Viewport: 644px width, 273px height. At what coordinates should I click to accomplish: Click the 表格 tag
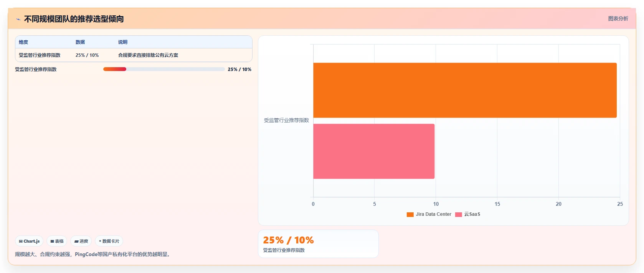pos(57,241)
